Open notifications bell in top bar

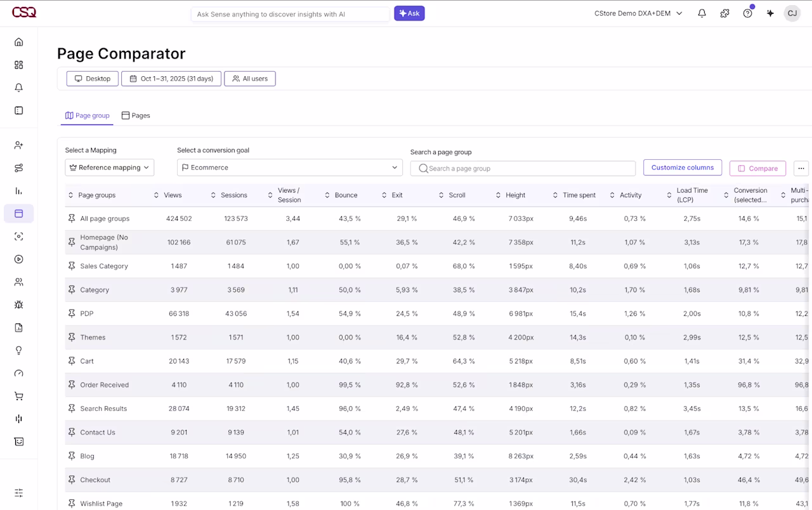tap(702, 13)
